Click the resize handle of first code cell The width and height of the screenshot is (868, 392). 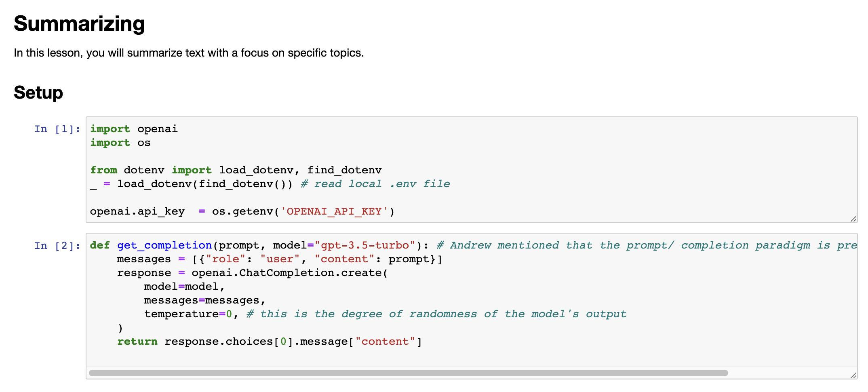(x=853, y=219)
